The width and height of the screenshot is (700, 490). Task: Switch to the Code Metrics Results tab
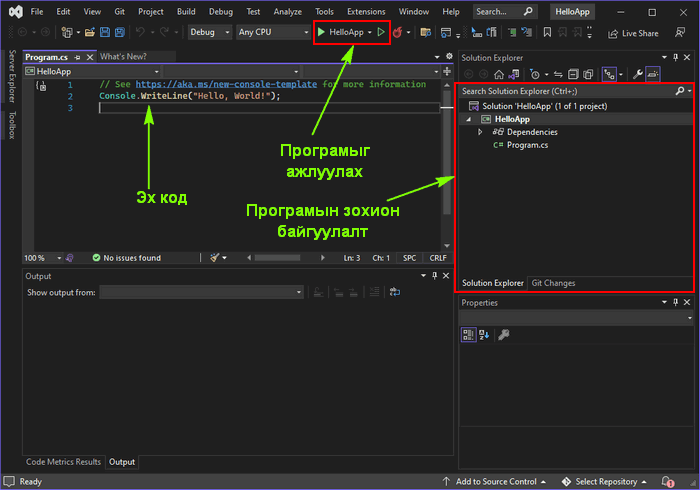coord(63,462)
